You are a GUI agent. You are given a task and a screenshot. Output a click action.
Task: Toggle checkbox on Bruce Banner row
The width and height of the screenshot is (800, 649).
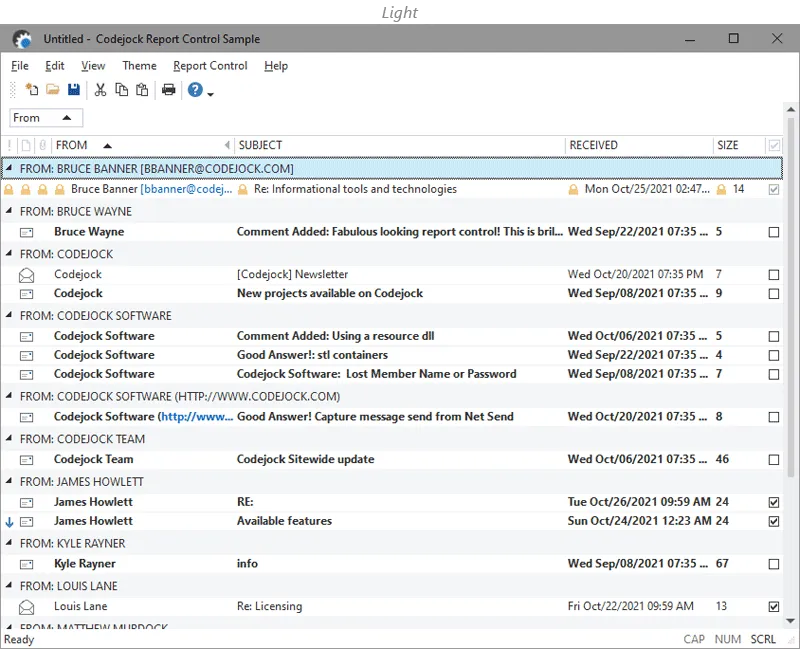click(773, 190)
